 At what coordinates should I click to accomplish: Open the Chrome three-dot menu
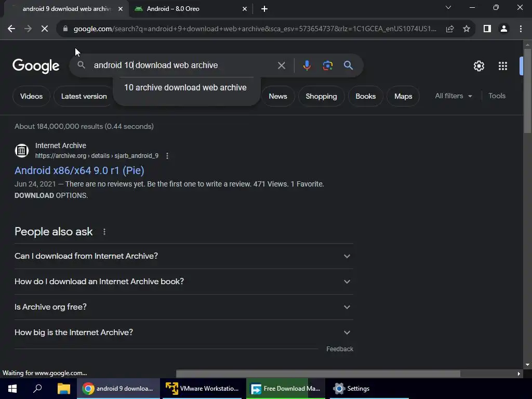coord(521,29)
